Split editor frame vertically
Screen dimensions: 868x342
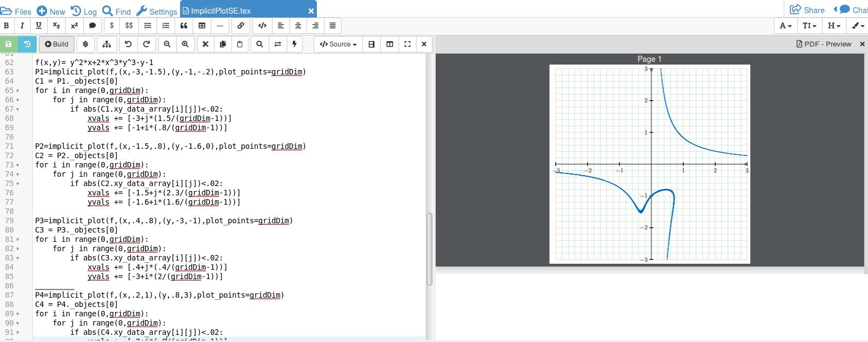pos(390,44)
